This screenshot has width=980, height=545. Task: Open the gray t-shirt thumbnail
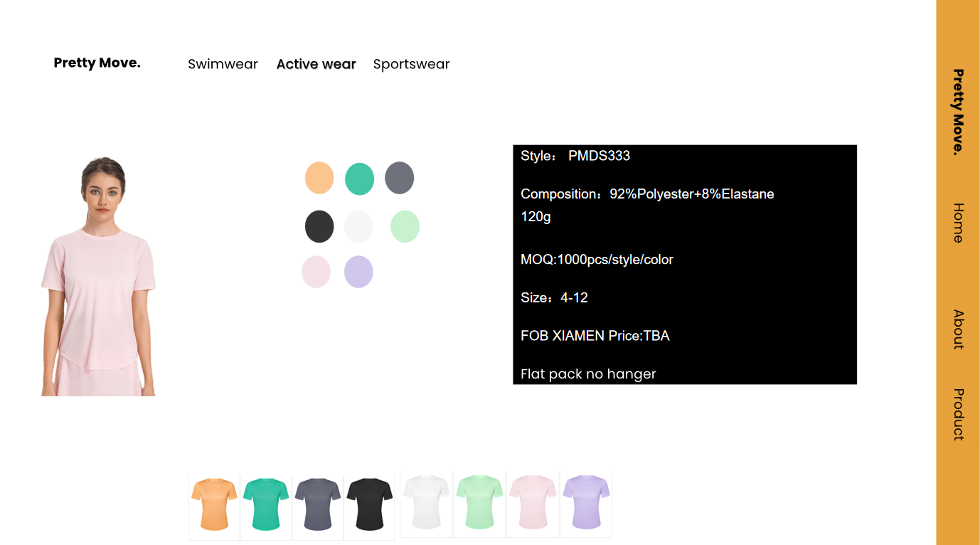coord(318,504)
